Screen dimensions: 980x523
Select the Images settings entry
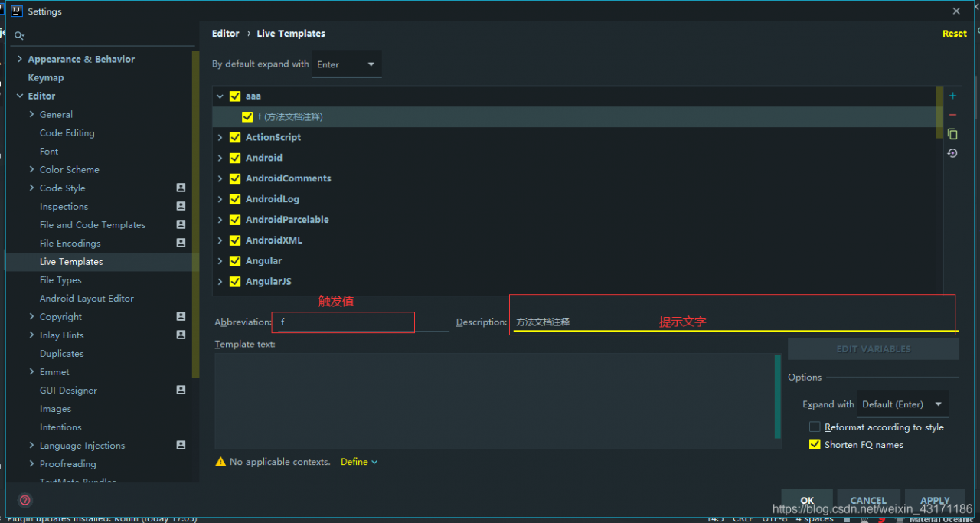[x=55, y=408]
